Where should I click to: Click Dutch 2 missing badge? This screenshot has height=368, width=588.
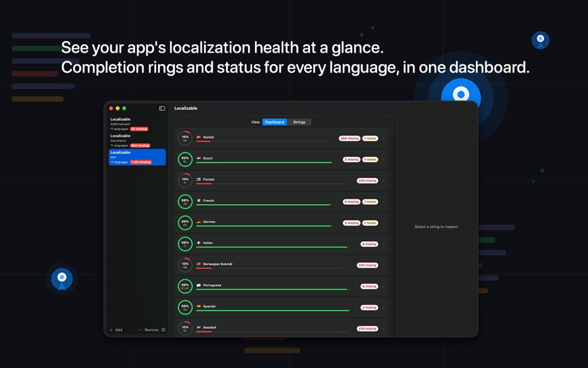(352, 160)
